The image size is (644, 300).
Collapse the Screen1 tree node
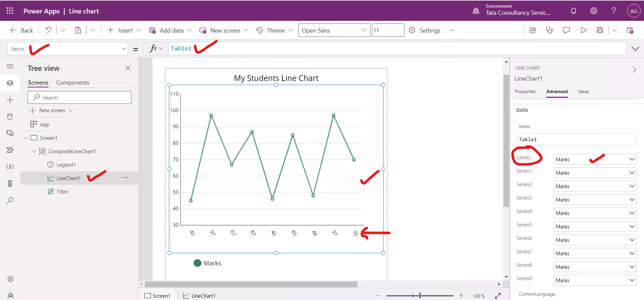[x=26, y=138]
